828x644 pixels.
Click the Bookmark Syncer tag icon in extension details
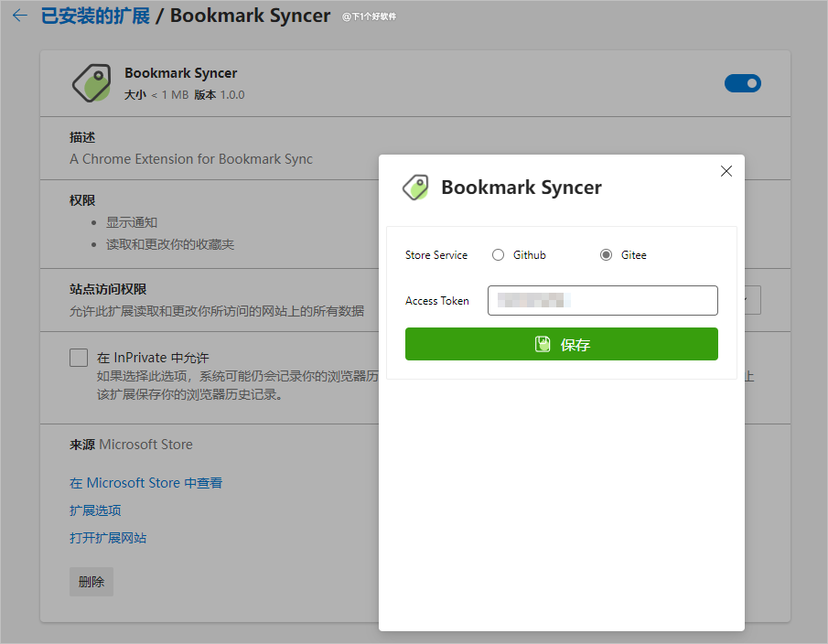pos(91,83)
